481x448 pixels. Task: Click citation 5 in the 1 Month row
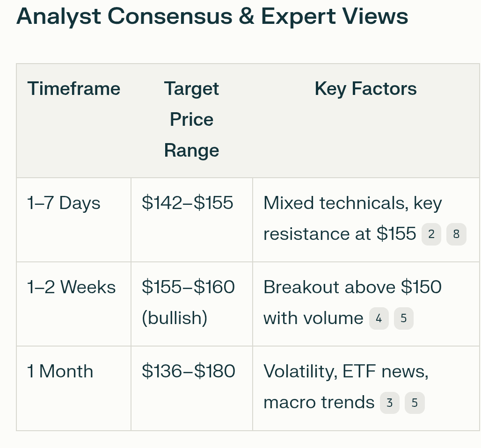[414, 403]
